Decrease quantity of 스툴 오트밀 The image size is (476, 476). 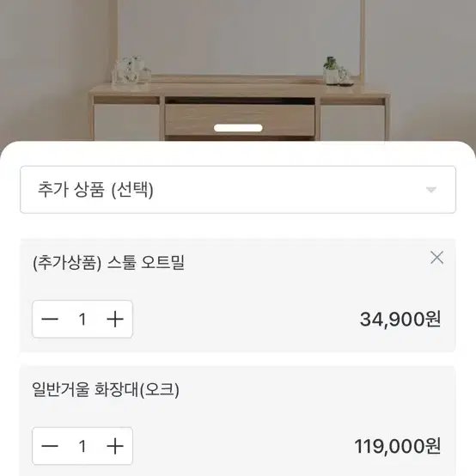[50, 319]
